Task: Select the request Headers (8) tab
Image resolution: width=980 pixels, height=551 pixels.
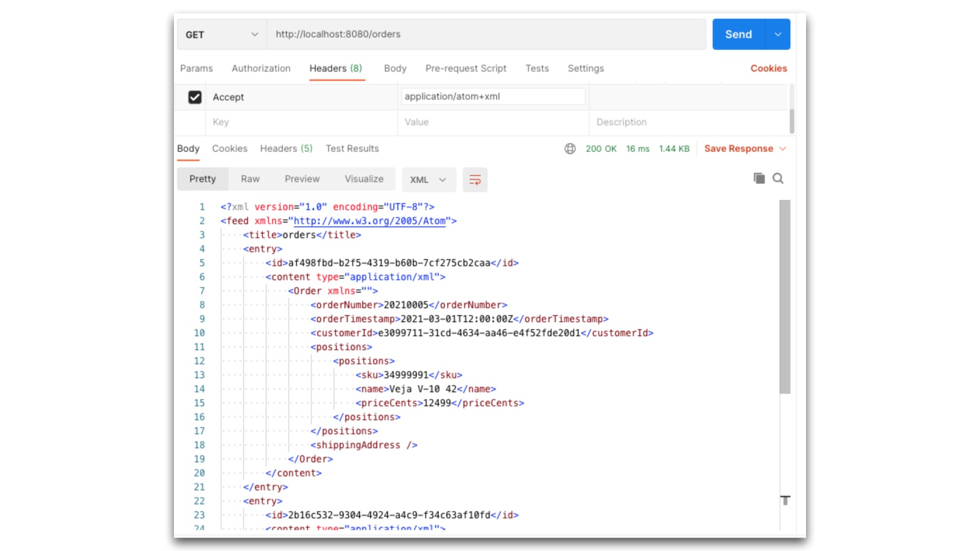Action: pyautogui.click(x=336, y=69)
